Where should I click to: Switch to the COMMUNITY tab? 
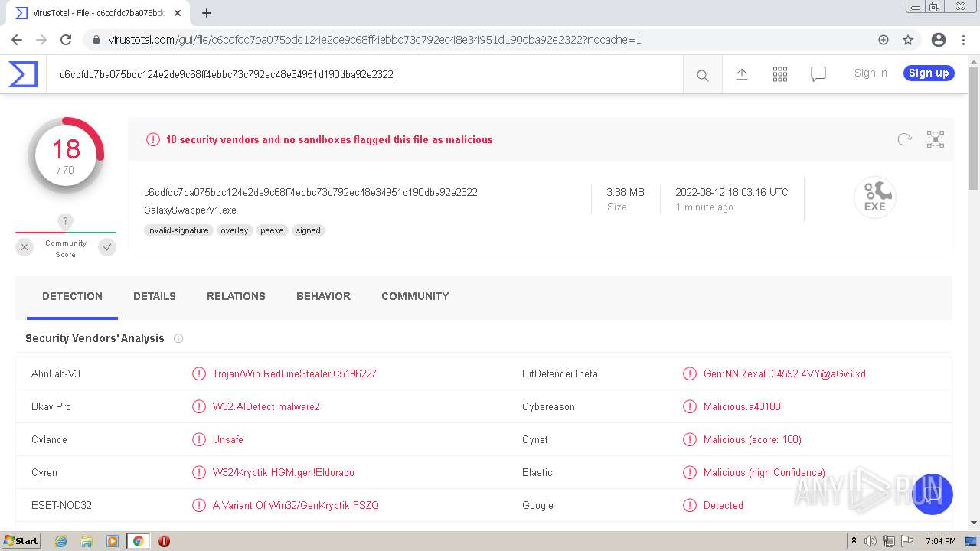(415, 297)
